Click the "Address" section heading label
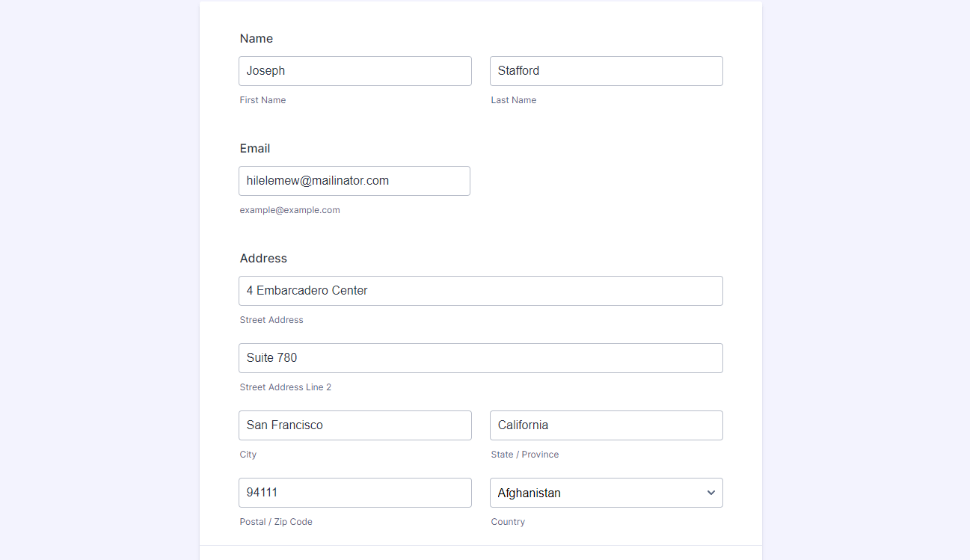 [263, 259]
